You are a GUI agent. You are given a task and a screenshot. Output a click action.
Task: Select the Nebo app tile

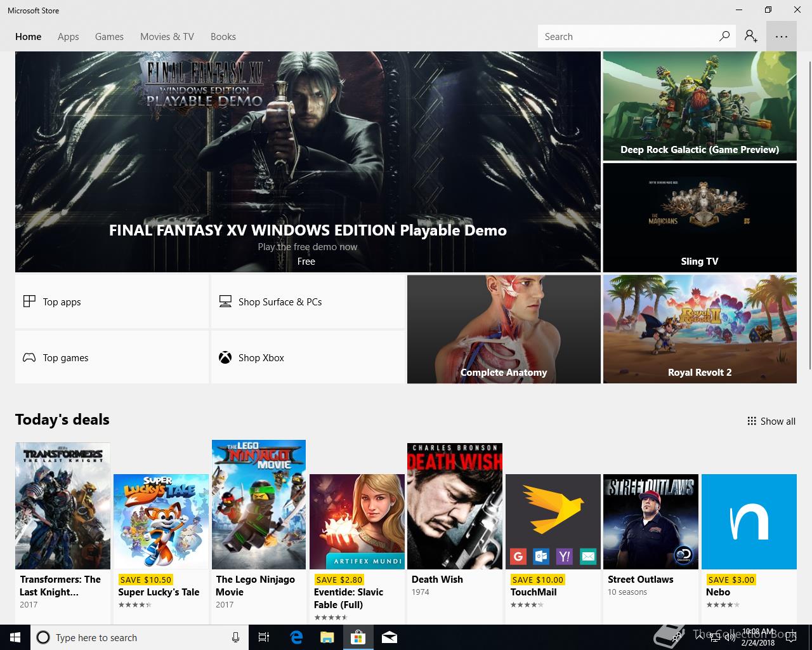click(749, 522)
